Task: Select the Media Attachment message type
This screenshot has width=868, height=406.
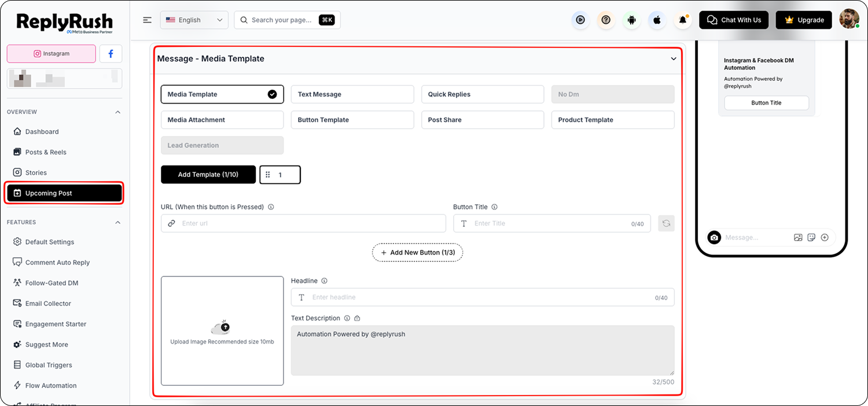Action: pyautogui.click(x=222, y=120)
